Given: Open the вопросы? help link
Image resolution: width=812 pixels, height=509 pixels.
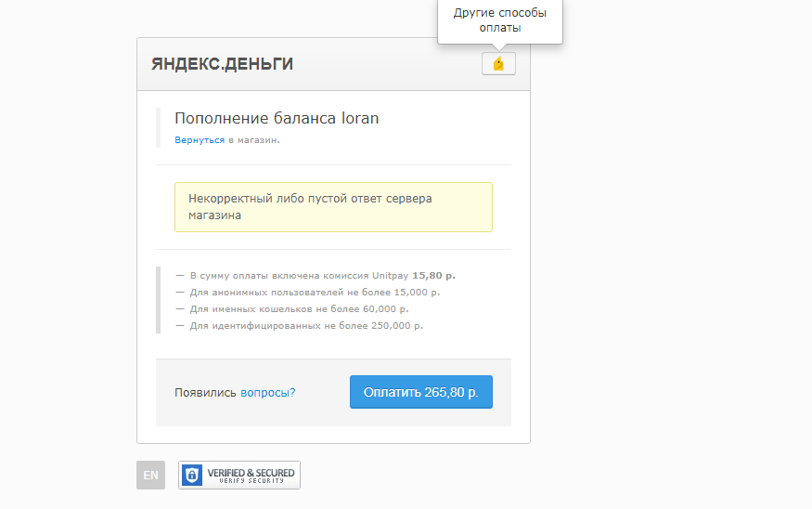Looking at the screenshot, I should pyautogui.click(x=268, y=392).
